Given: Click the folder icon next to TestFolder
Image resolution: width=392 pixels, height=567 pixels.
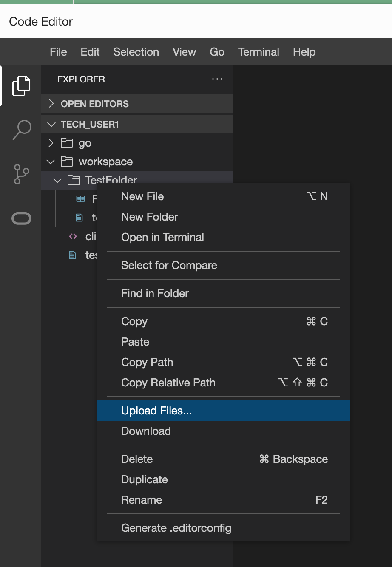Looking at the screenshot, I should tap(73, 180).
